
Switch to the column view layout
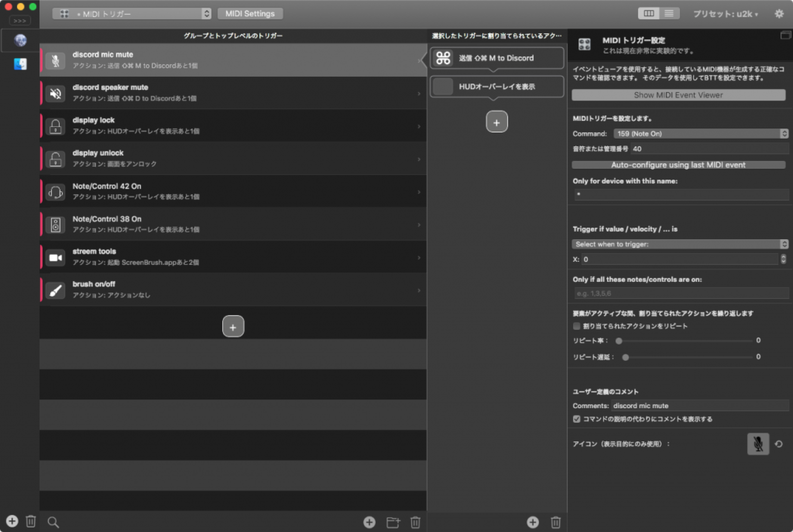[649, 14]
